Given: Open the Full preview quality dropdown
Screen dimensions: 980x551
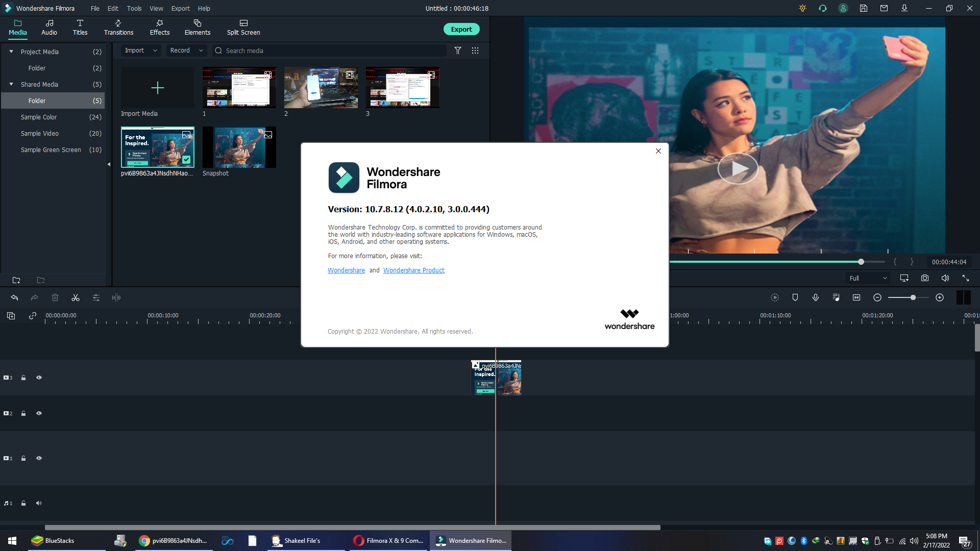Looking at the screenshot, I should click(868, 278).
